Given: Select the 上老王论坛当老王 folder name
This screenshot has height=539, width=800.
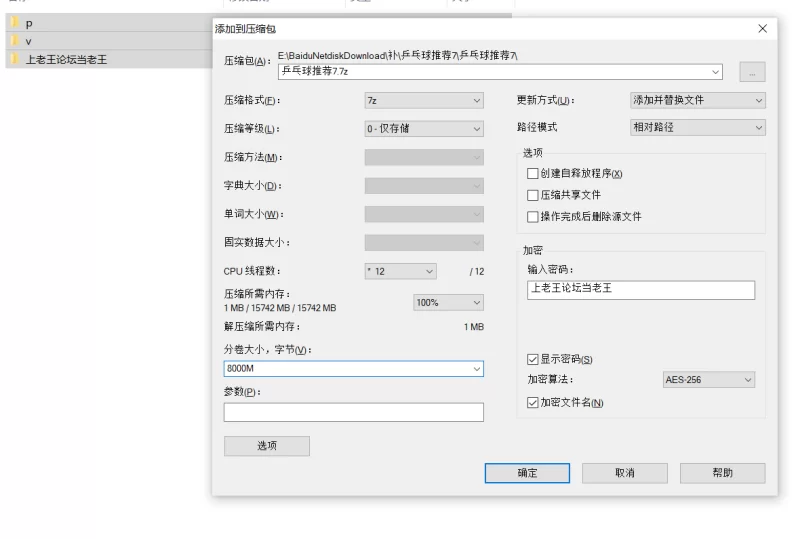Looking at the screenshot, I should click(x=66, y=59).
